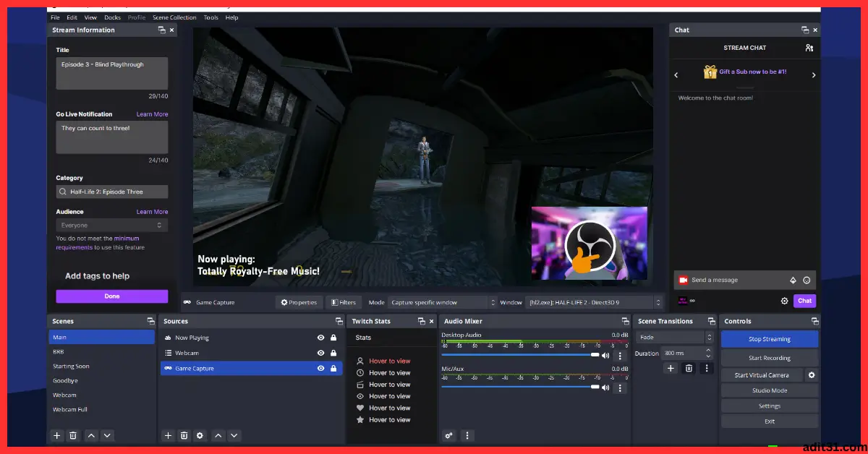
Task: Click the Category search field
Action: click(112, 192)
